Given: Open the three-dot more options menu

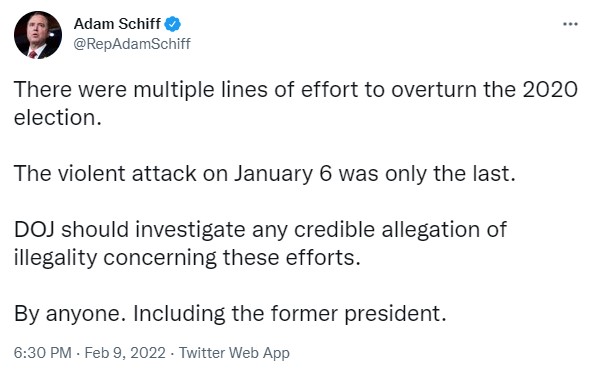Looking at the screenshot, I should pos(570,25).
